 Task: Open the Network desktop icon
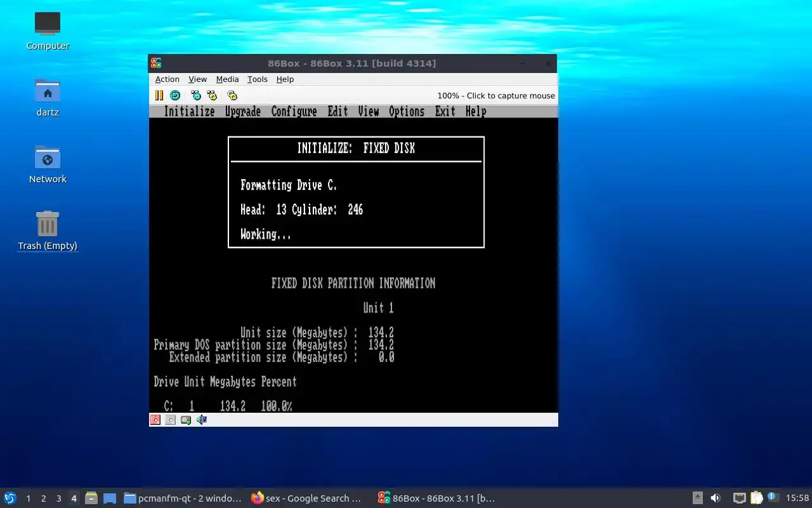(x=48, y=164)
